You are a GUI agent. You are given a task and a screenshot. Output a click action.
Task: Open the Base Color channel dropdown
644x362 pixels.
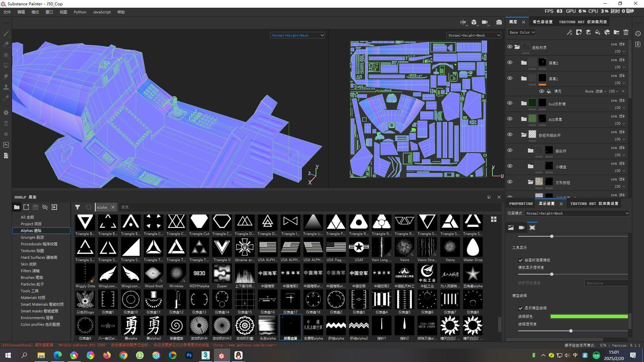click(x=522, y=33)
